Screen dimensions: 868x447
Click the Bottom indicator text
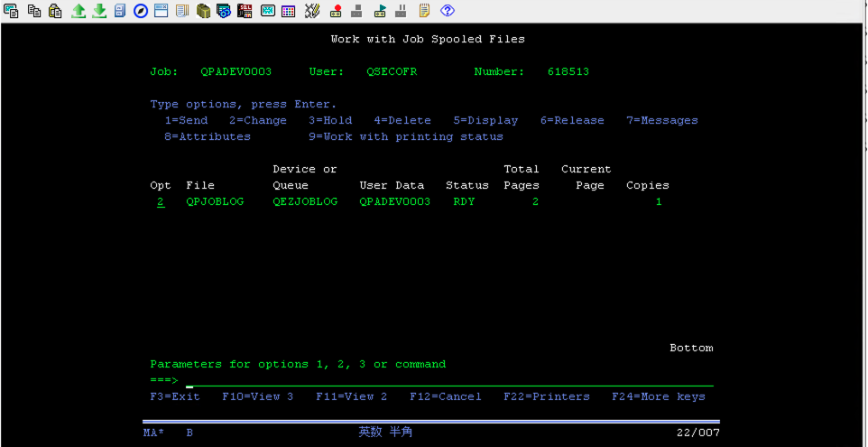point(691,348)
